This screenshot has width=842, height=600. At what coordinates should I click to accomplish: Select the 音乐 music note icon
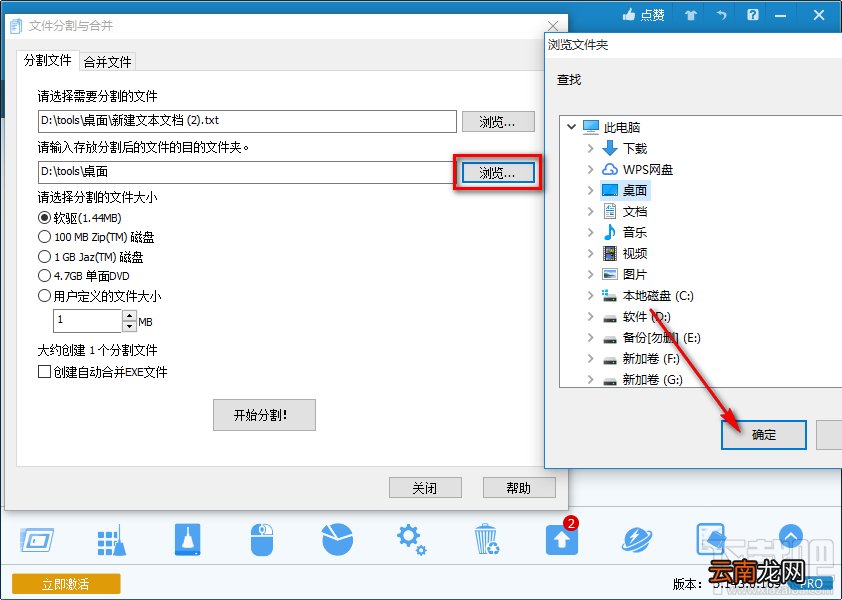(609, 232)
